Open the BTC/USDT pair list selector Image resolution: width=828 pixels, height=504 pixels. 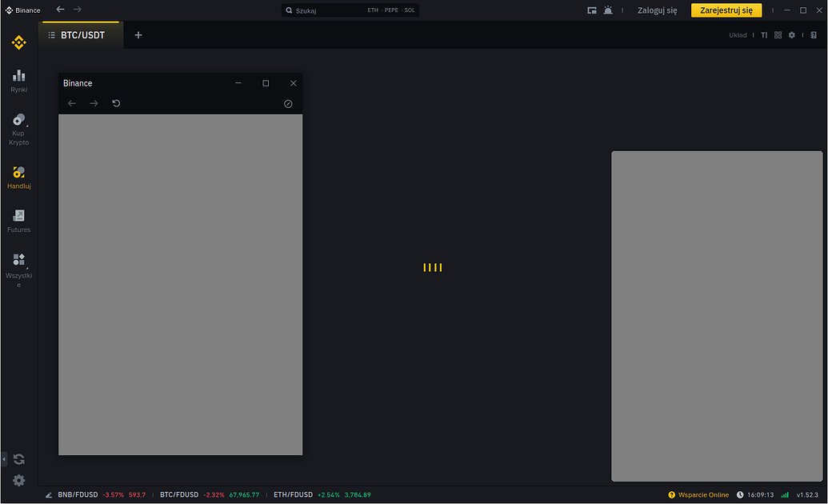click(x=51, y=34)
